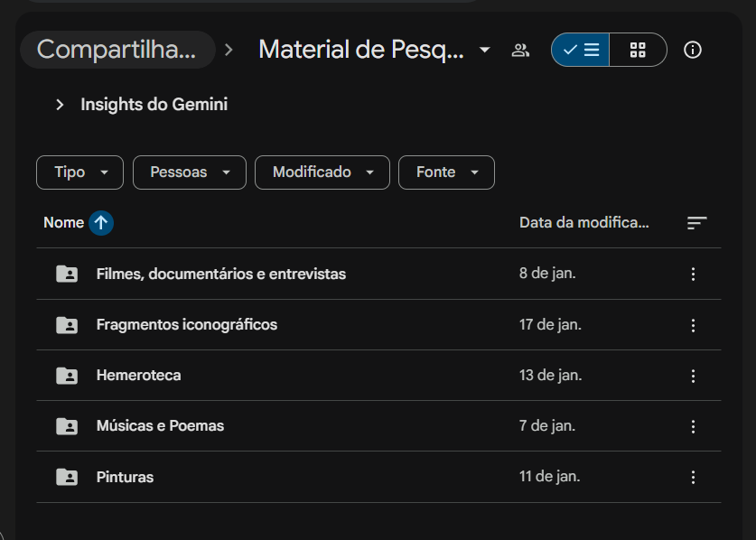Viewport: 756px width, 540px height.
Task: Open more actions for Hemeroteca folder
Action: pos(693,376)
